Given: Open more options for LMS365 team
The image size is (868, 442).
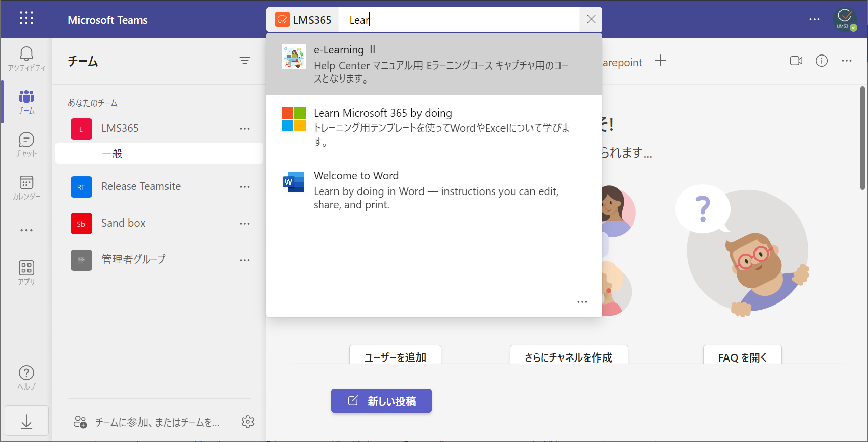Looking at the screenshot, I should click(x=245, y=129).
